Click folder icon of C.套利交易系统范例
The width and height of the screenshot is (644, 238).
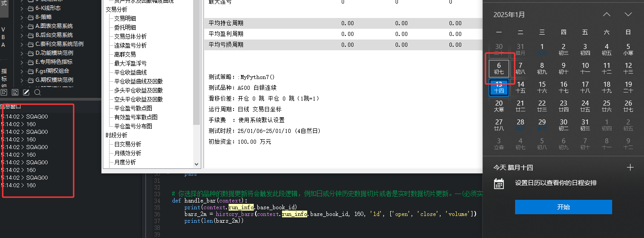coord(31,44)
